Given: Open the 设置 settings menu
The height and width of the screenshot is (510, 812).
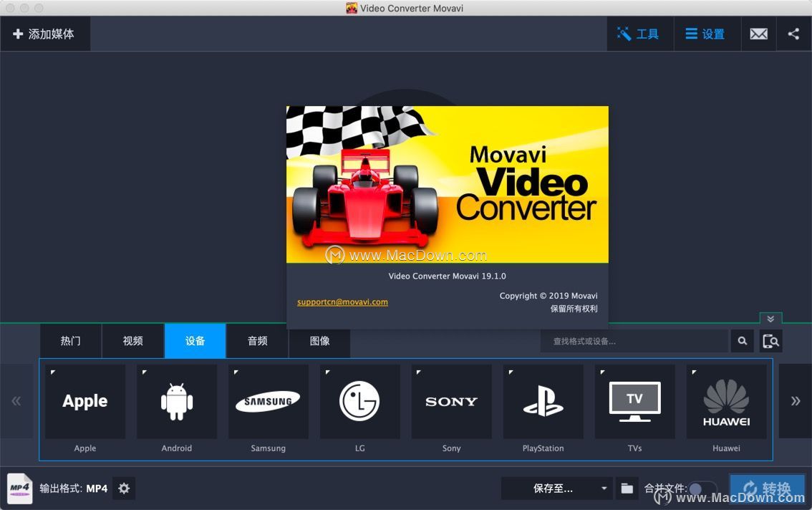Looking at the screenshot, I should (x=707, y=34).
